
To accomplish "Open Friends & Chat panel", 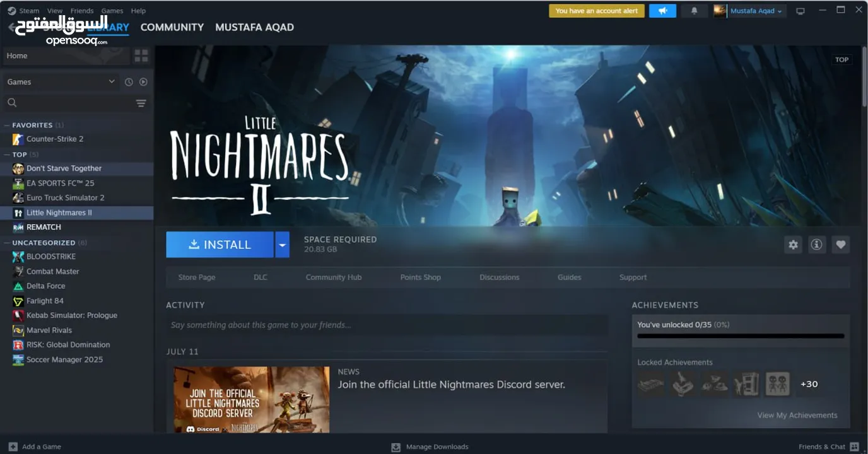I will (x=829, y=446).
